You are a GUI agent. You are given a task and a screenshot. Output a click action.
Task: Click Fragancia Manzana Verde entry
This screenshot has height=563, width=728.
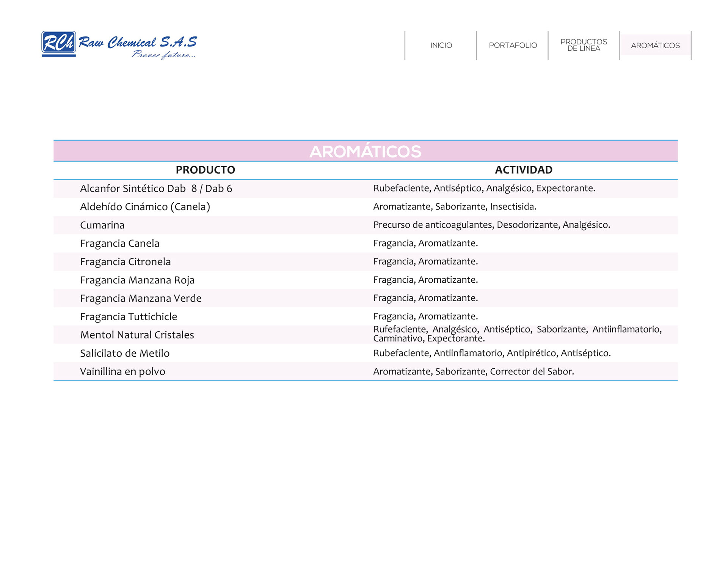click(141, 298)
